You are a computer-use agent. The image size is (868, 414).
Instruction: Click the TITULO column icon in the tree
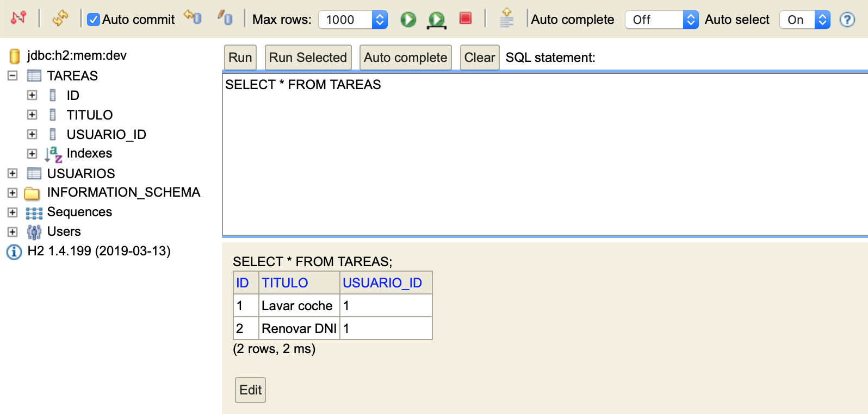click(53, 115)
